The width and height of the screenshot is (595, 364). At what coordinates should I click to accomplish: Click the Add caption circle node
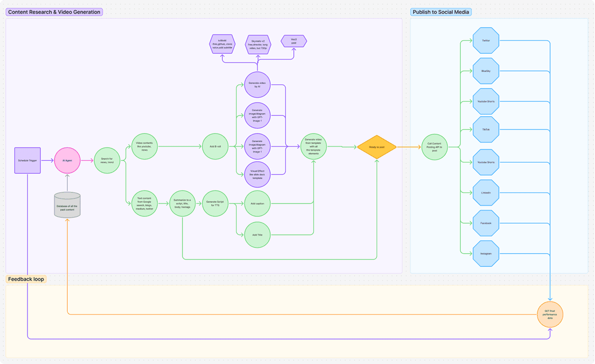tap(257, 204)
